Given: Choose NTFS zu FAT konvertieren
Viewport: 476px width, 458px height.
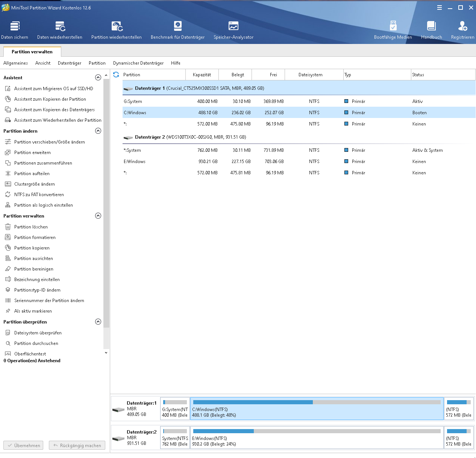Looking at the screenshot, I should (x=39, y=195).
